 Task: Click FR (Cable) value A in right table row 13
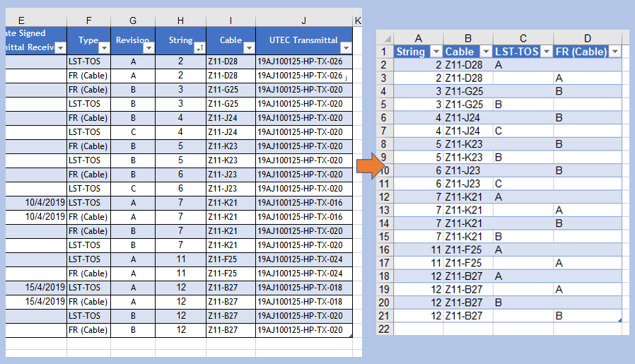[x=588, y=210]
